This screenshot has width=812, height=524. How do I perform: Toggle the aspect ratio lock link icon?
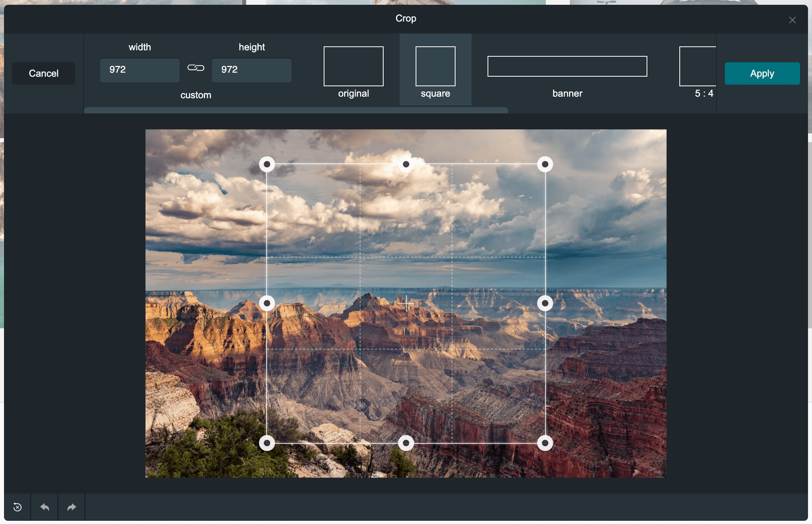click(196, 68)
